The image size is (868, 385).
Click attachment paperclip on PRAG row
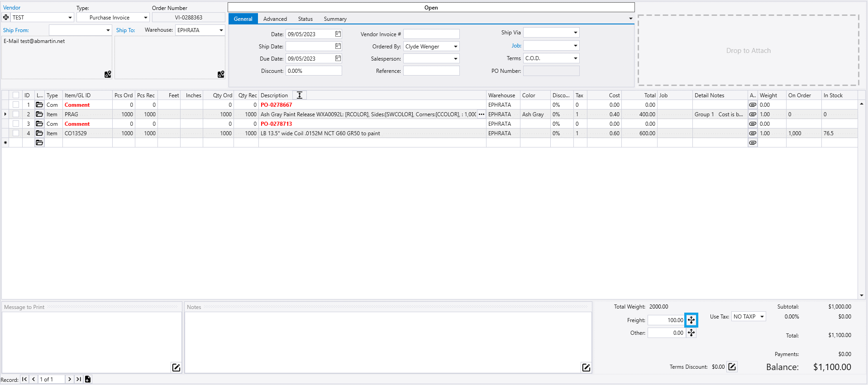pos(753,114)
